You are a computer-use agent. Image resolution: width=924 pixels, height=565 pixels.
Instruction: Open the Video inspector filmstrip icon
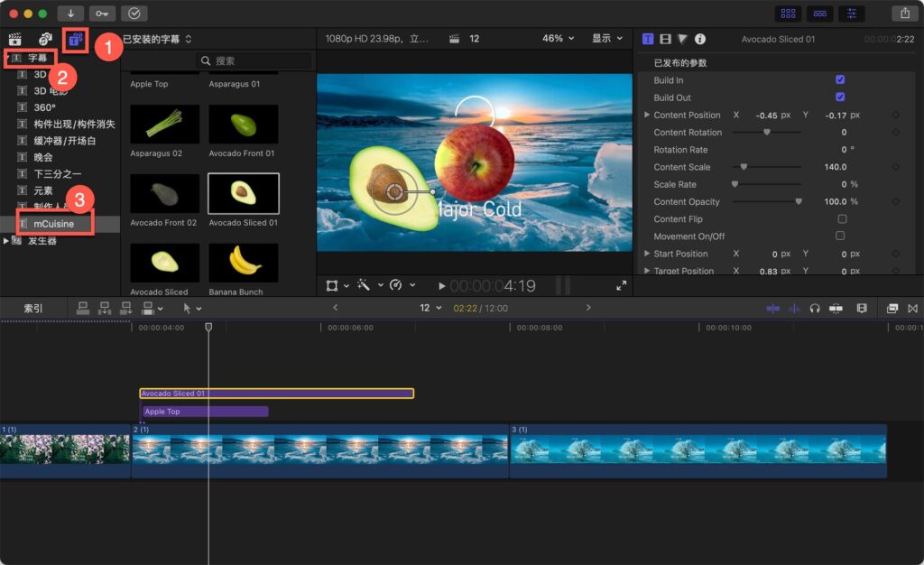pyautogui.click(x=665, y=40)
